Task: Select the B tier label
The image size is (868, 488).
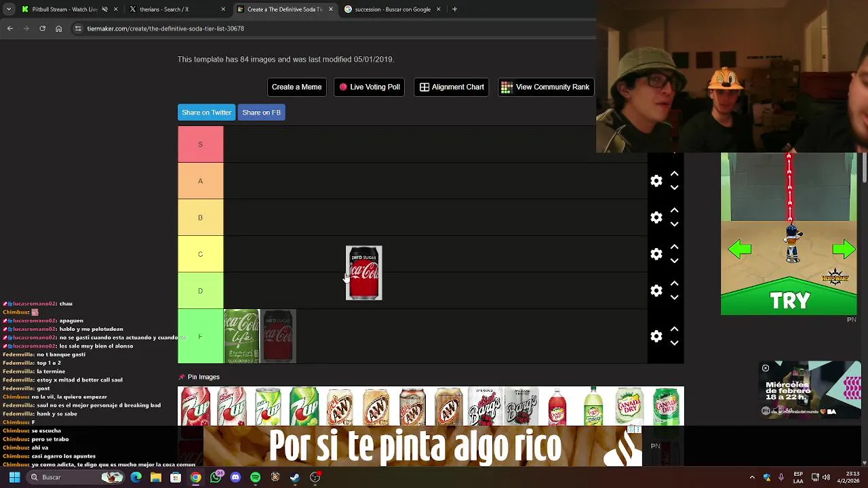Action: click(200, 218)
